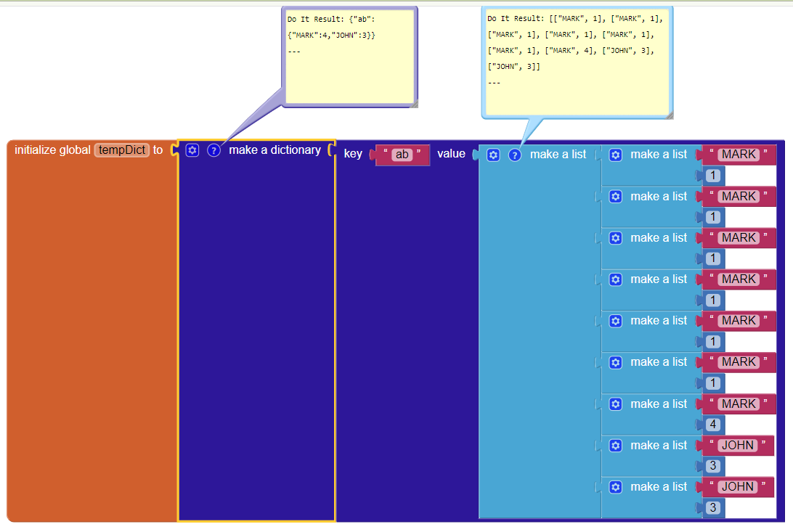793x532 pixels.
Task: Click gear on the bottom-most make a list row
Action: [616, 487]
